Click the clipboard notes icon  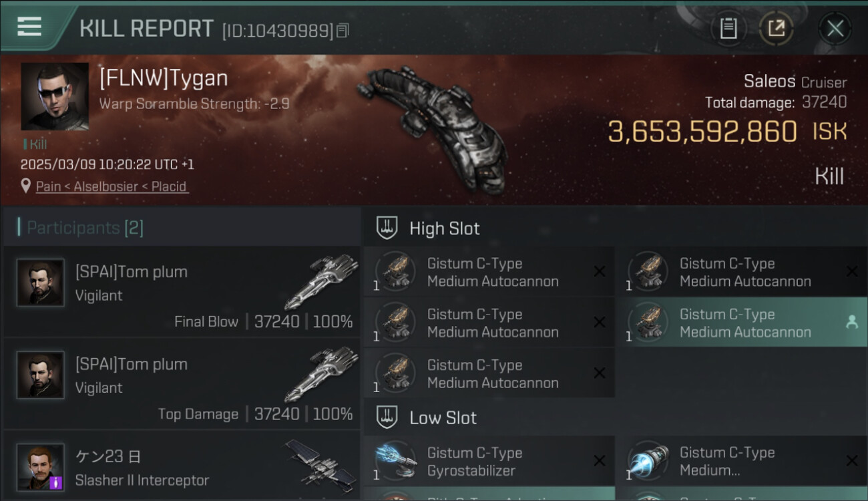[x=728, y=28]
